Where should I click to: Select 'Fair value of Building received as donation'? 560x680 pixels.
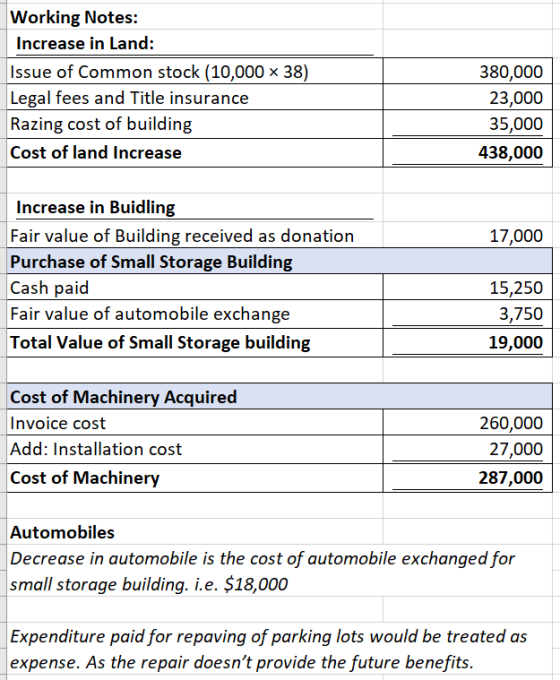click(x=182, y=236)
